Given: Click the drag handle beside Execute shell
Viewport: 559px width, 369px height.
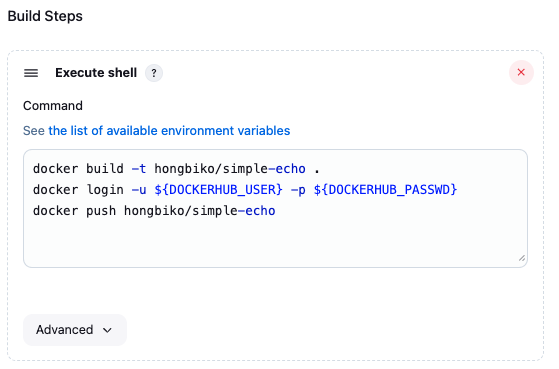Looking at the screenshot, I should pyautogui.click(x=31, y=73).
